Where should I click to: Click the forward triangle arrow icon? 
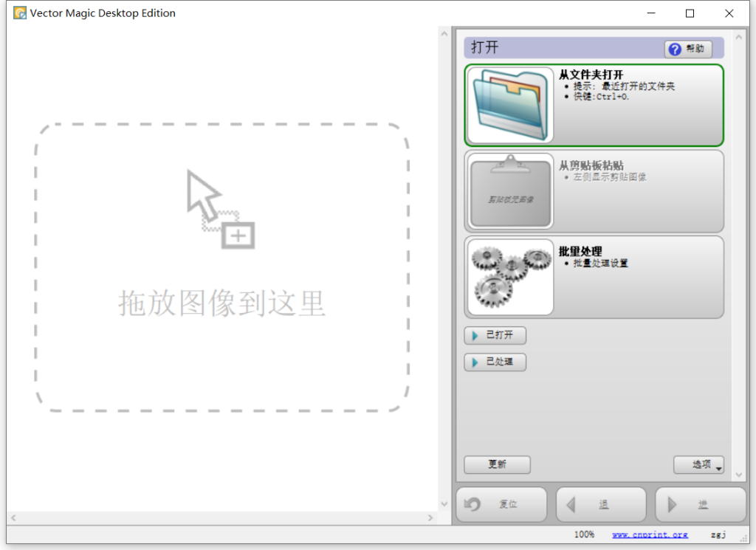pyautogui.click(x=672, y=505)
